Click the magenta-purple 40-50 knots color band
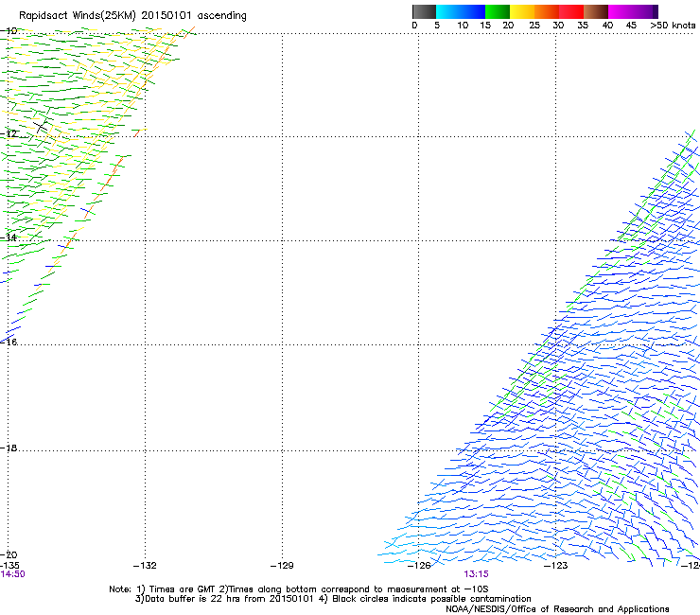700x615 pixels. click(633, 11)
